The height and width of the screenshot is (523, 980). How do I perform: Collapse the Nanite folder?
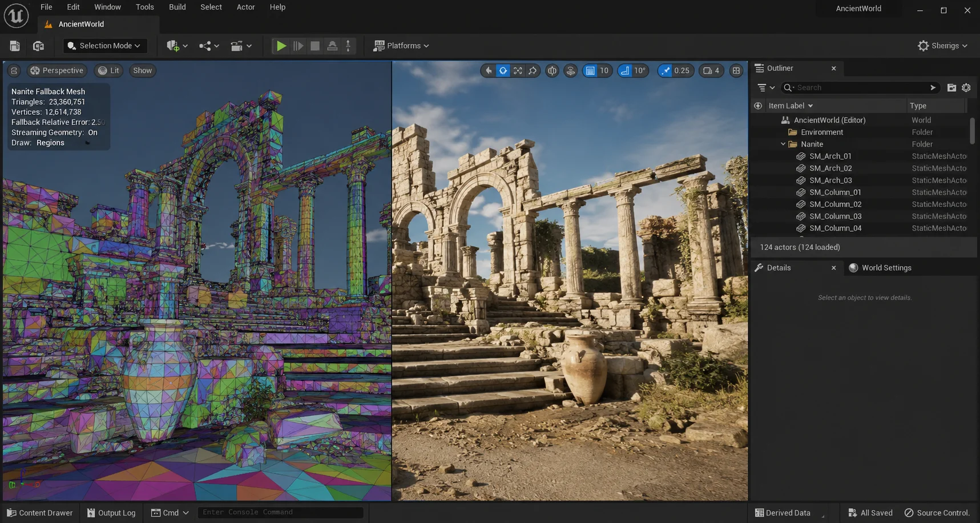(x=783, y=144)
